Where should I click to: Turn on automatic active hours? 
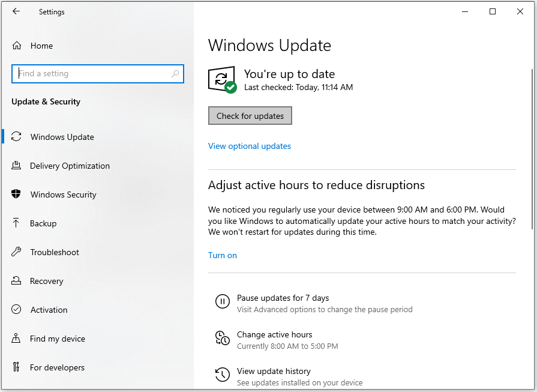click(x=223, y=255)
